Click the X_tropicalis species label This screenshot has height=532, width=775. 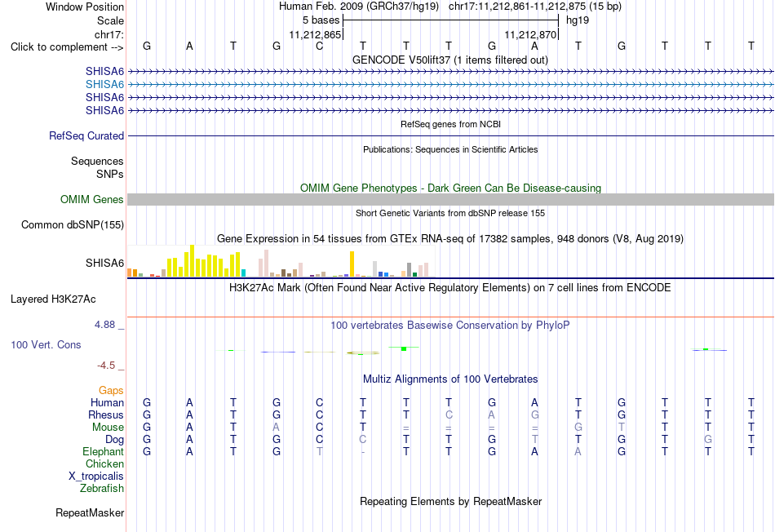click(96, 477)
